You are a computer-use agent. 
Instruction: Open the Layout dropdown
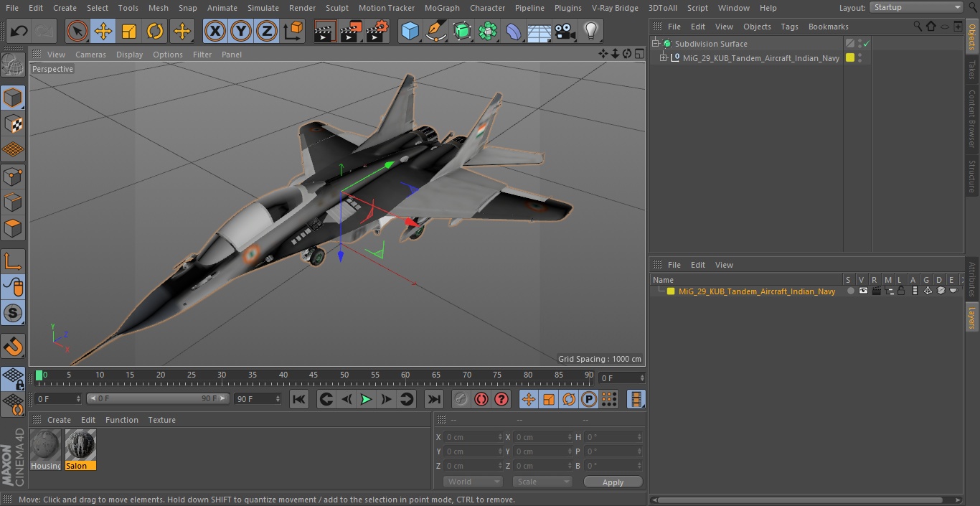pos(916,7)
